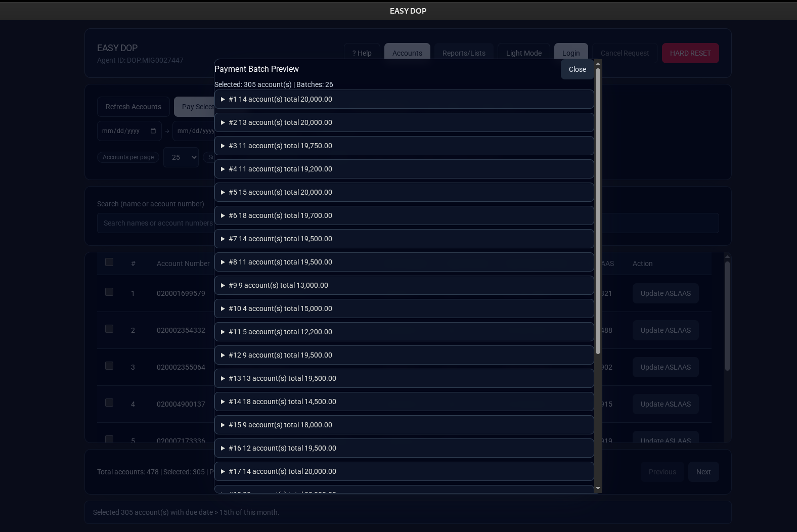This screenshot has width=797, height=532.
Task: Click the Account Number column header
Action: click(x=183, y=263)
